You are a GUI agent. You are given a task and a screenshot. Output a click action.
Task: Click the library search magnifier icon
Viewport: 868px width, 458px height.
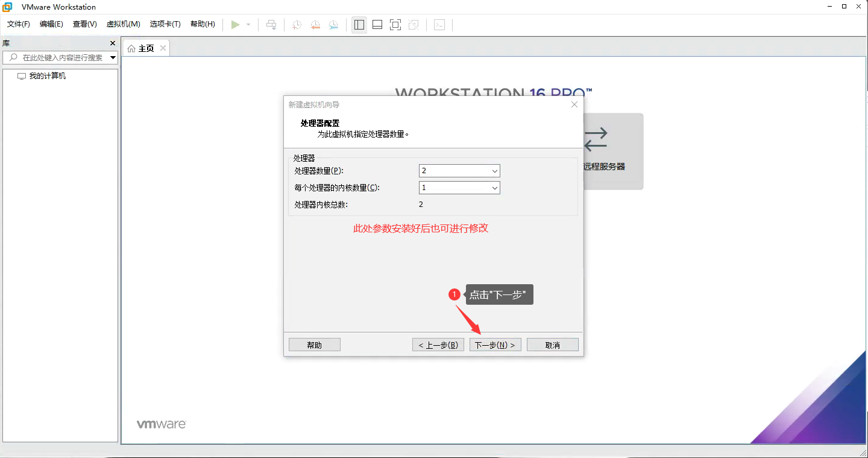(x=13, y=57)
